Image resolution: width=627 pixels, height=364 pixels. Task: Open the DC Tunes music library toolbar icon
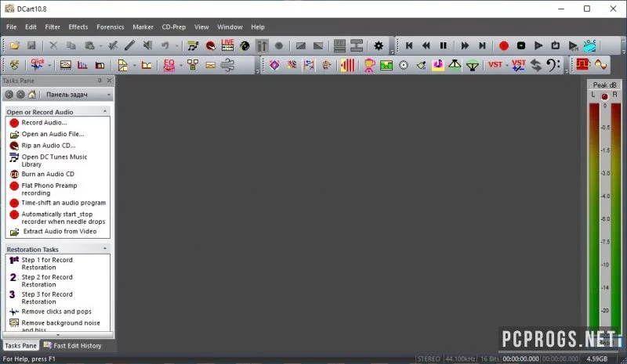click(193, 45)
